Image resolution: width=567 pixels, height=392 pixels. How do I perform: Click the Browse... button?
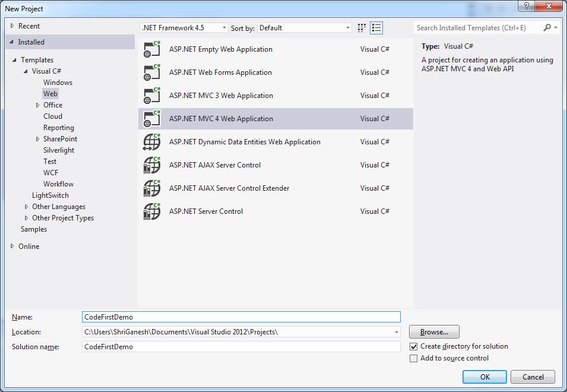click(434, 332)
